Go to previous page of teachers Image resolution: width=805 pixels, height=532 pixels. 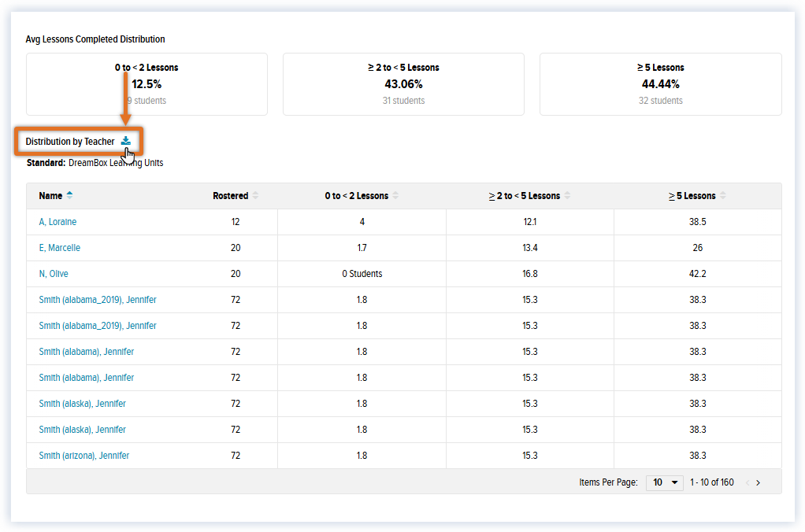click(747, 482)
